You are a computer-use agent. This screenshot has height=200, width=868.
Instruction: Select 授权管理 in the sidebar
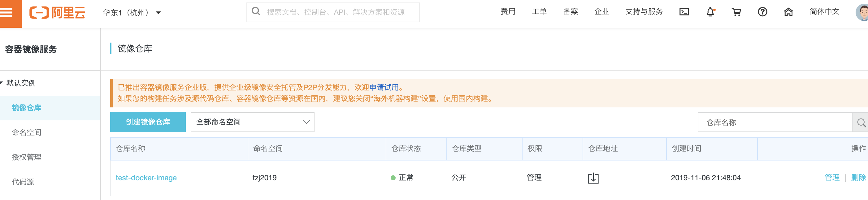[x=27, y=157]
